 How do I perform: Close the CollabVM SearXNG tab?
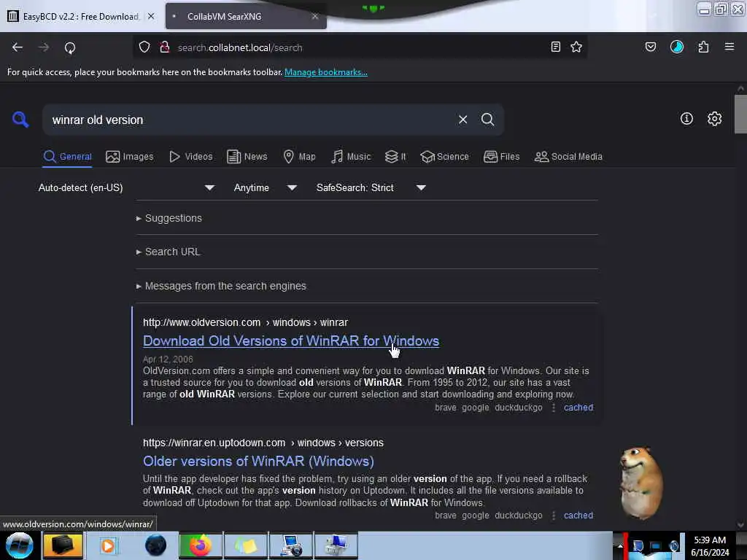click(315, 16)
